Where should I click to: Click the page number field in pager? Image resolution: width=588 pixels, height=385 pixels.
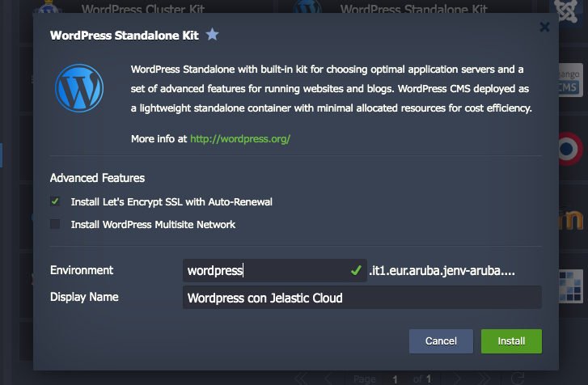click(x=395, y=379)
